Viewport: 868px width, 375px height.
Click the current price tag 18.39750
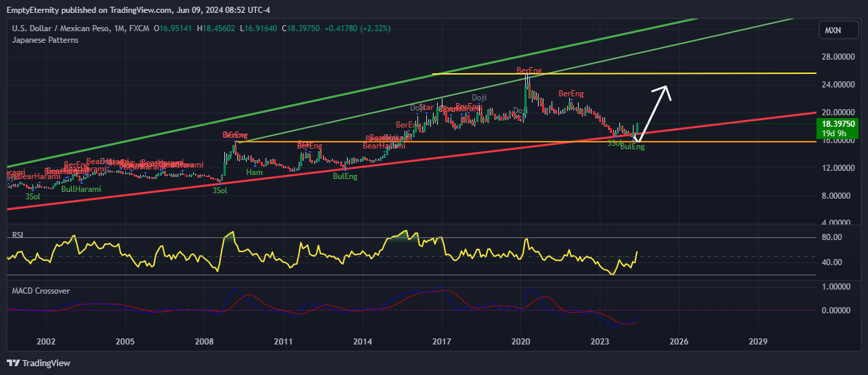click(839, 124)
